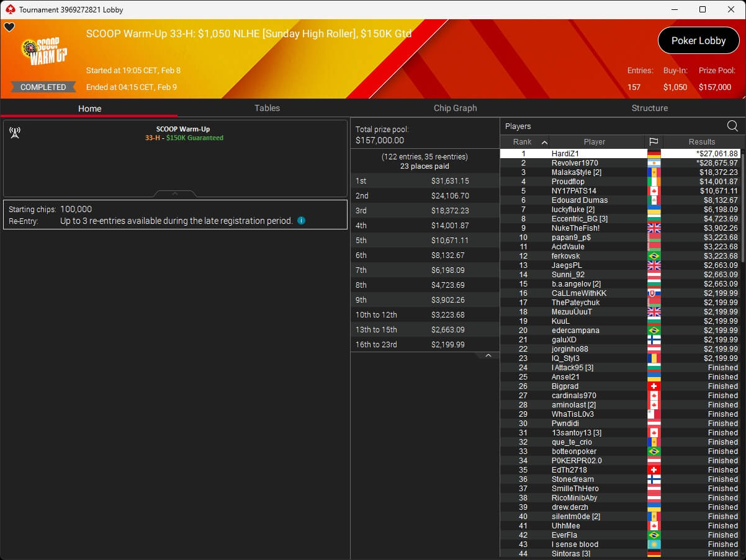746x560 pixels.
Task: Click the broadcast antenna icon
Action: [x=15, y=132]
